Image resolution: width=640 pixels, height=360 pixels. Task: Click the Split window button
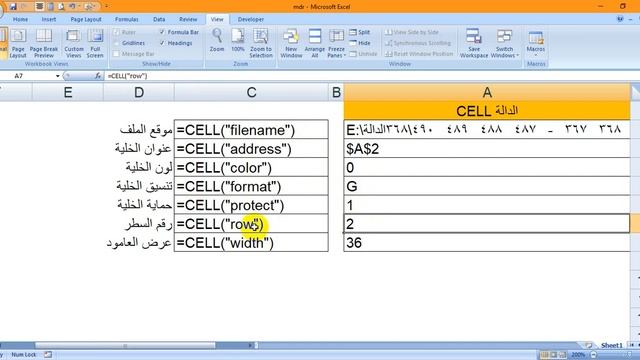[x=360, y=32]
